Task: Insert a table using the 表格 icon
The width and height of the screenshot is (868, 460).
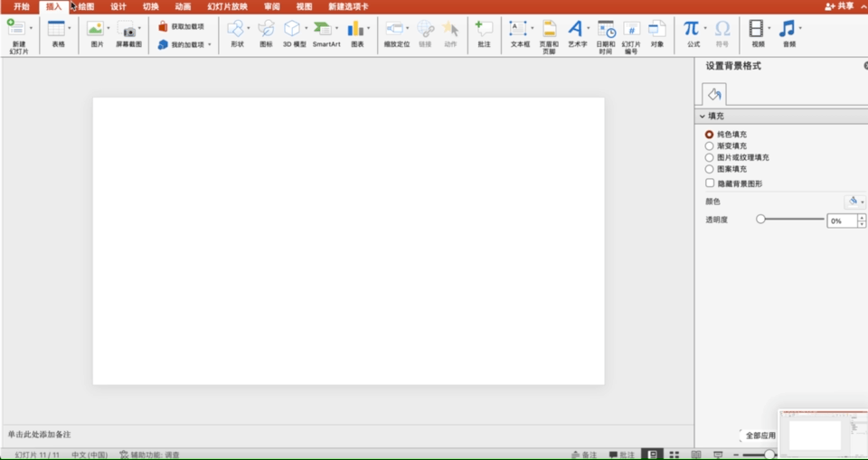Action: [x=57, y=29]
